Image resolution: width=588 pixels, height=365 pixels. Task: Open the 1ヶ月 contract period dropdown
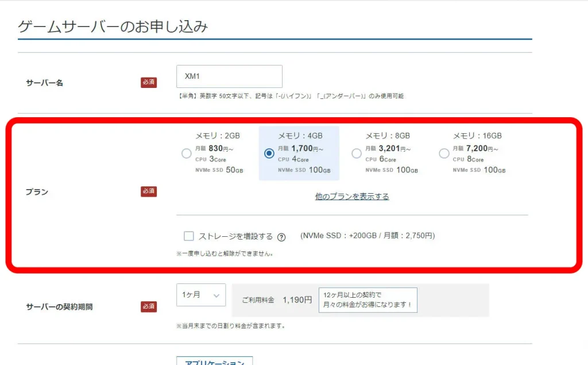[x=201, y=294]
